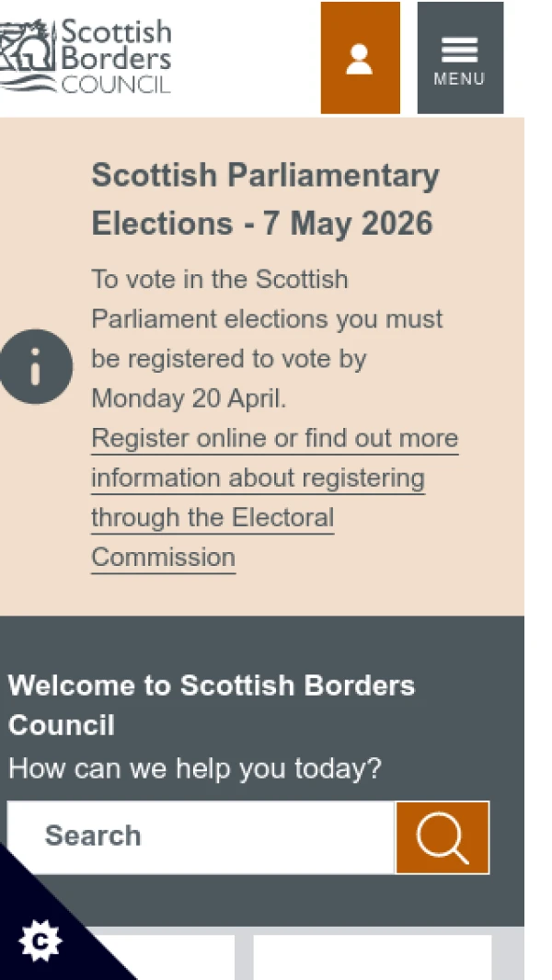Click 'Welcome to Scottish Borders Council' heading

coord(212,705)
